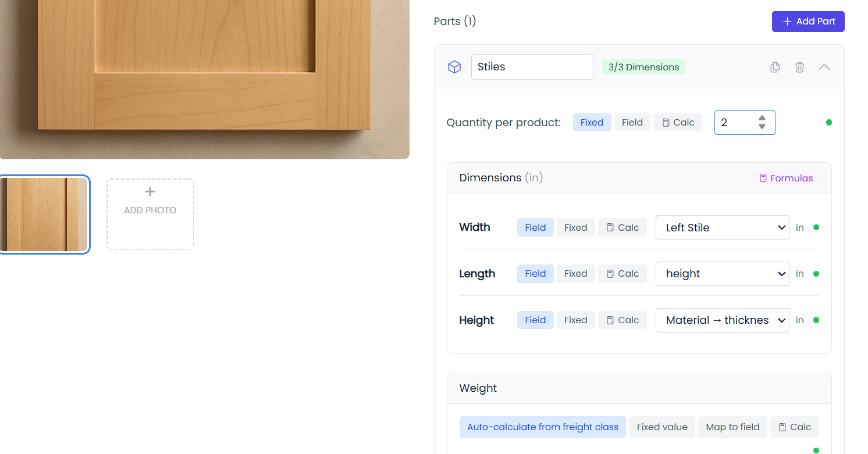The image size is (868, 454).
Task: Collapse the Stiles part panel
Action: point(824,67)
